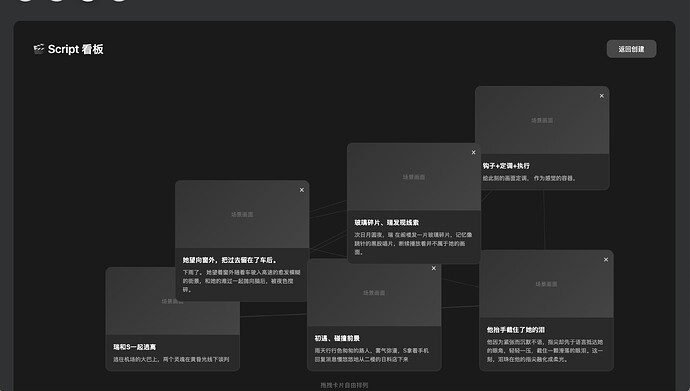The width and height of the screenshot is (690, 391).
Task: Close the 钩子+定调+执行 card
Action: [x=602, y=96]
